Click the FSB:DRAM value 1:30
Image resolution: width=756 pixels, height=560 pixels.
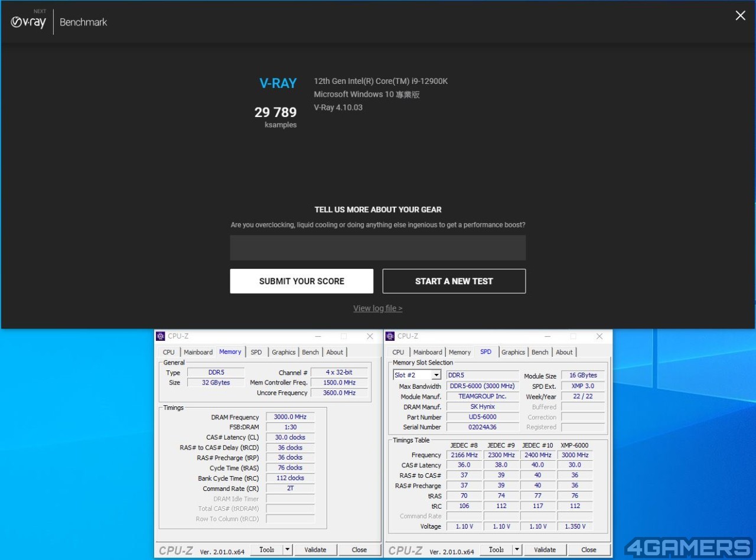tap(290, 427)
